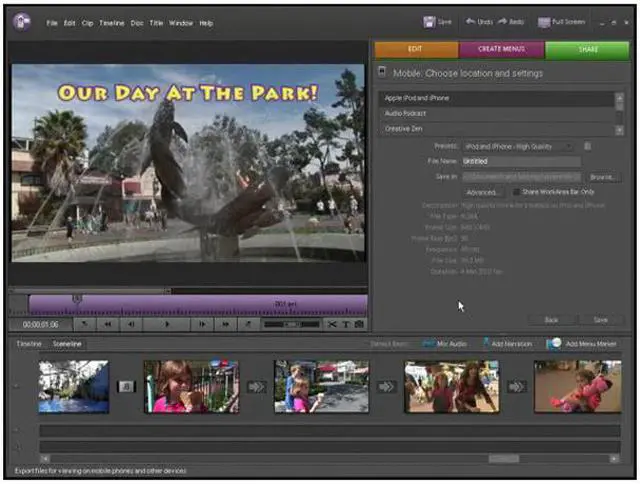
Task: Click the Rewind transport button
Action: [108, 324]
